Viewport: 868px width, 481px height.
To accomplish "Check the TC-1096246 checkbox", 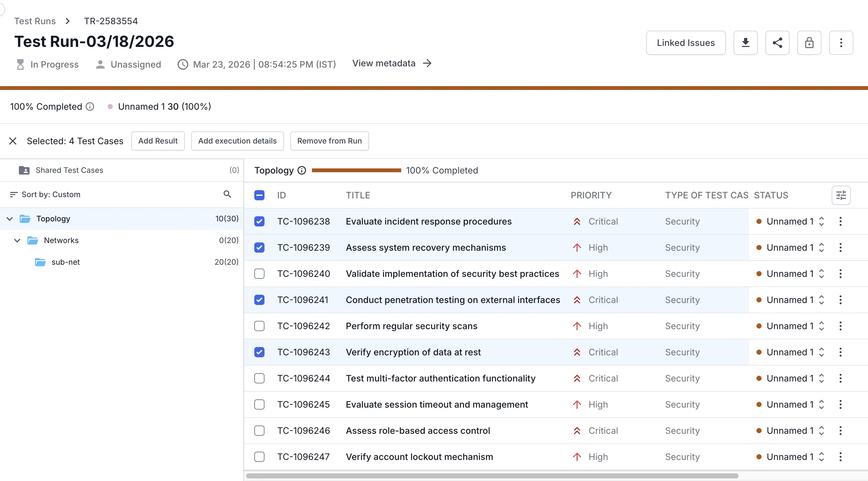I will pyautogui.click(x=259, y=431).
